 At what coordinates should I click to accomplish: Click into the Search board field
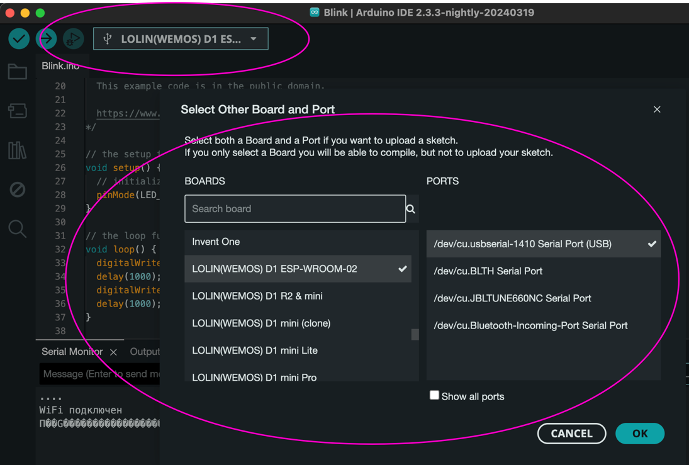295,209
